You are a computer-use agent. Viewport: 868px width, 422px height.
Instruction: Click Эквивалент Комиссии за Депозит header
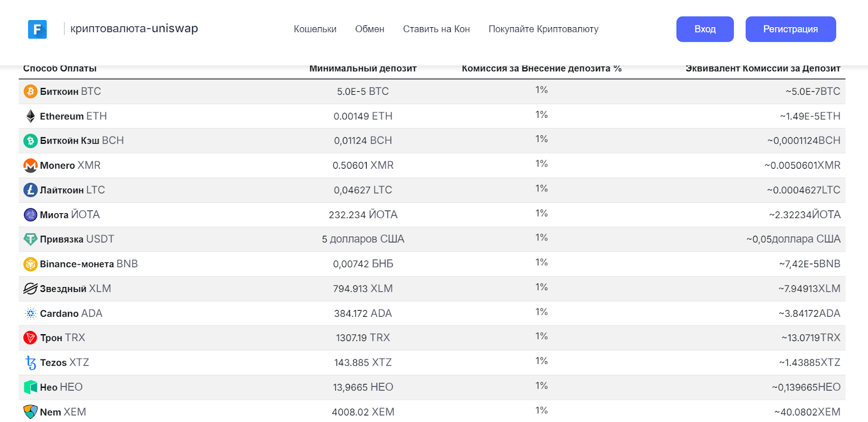(763, 68)
